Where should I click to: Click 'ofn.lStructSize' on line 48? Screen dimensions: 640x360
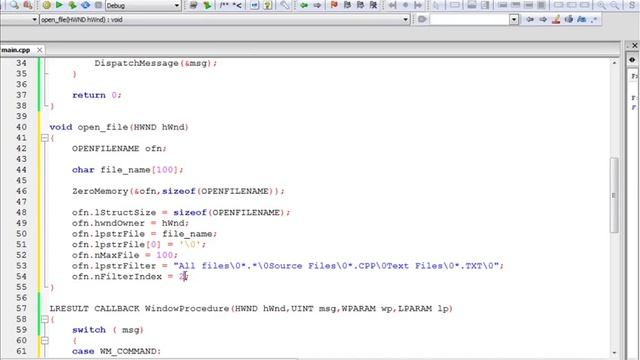[x=114, y=213]
